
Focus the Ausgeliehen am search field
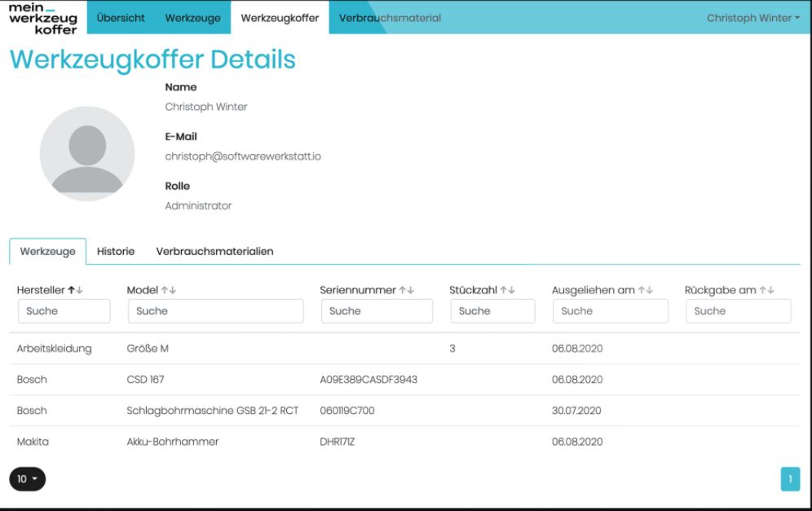tap(611, 311)
